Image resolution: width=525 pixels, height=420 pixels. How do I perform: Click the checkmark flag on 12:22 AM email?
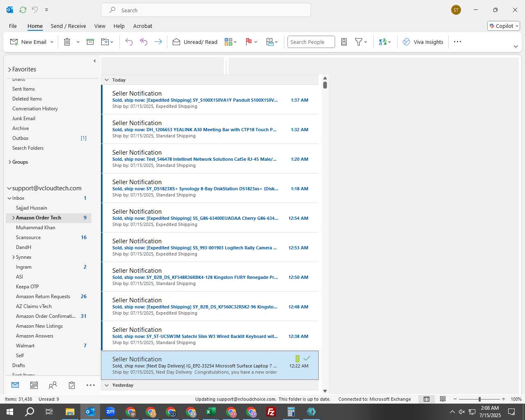pyautogui.click(x=307, y=358)
